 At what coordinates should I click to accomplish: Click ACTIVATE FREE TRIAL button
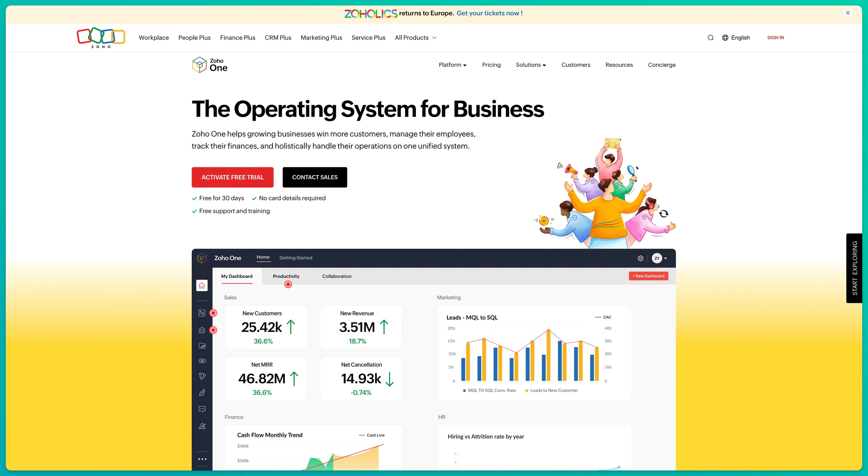(x=233, y=177)
